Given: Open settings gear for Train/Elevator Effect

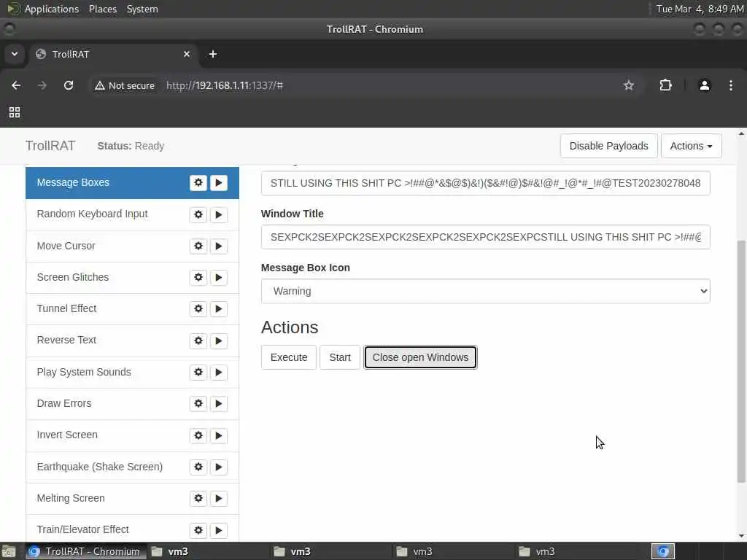Looking at the screenshot, I should (x=198, y=530).
